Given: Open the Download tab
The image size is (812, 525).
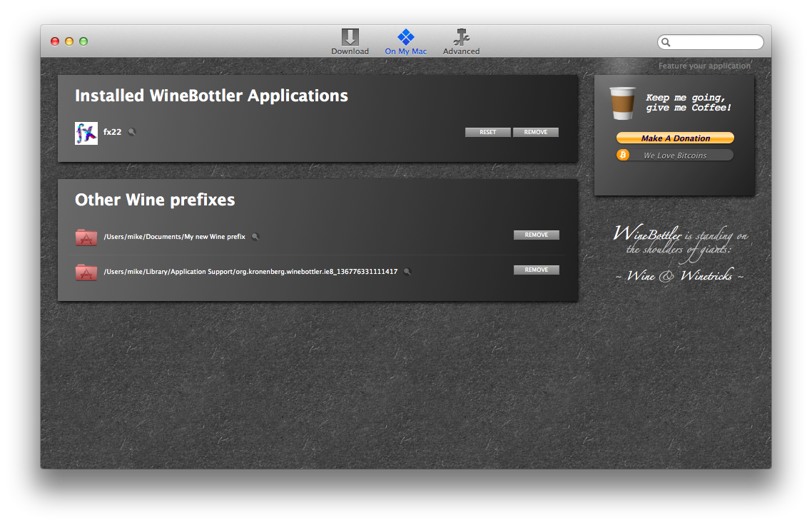Looking at the screenshot, I should (350, 42).
